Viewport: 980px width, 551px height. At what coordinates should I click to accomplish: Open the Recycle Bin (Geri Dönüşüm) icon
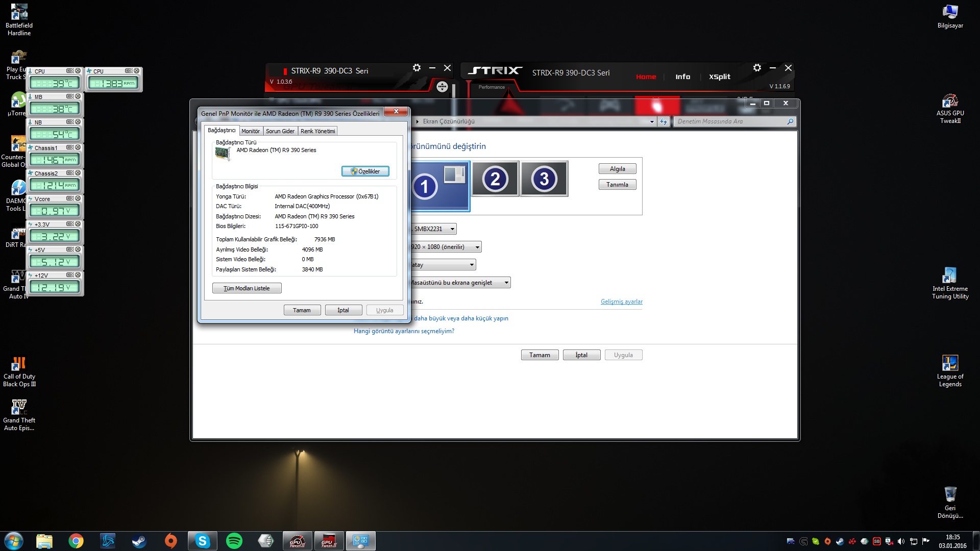point(950,502)
